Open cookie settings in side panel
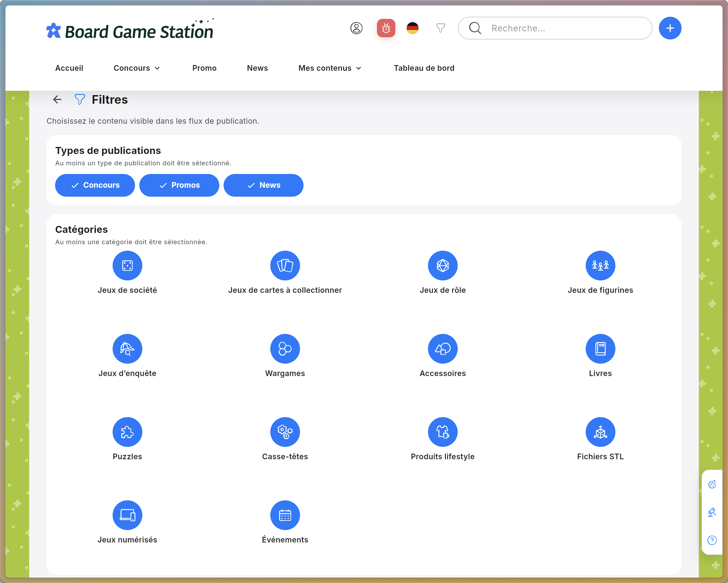 click(712, 484)
